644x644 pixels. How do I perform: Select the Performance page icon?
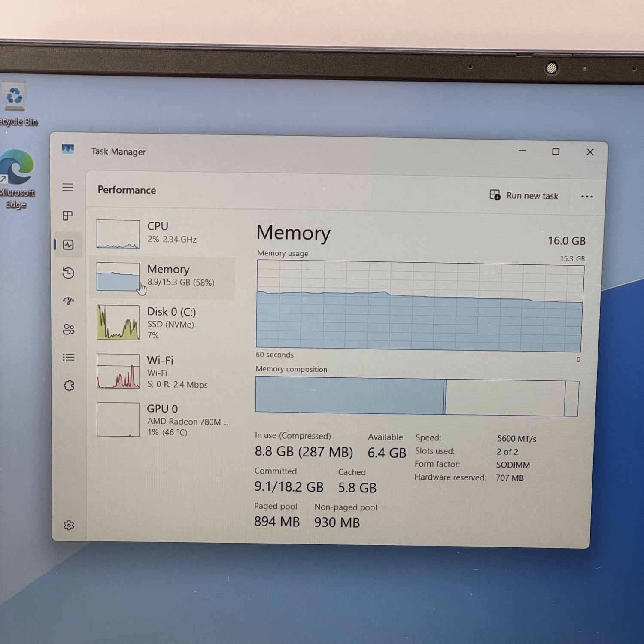coord(68,245)
